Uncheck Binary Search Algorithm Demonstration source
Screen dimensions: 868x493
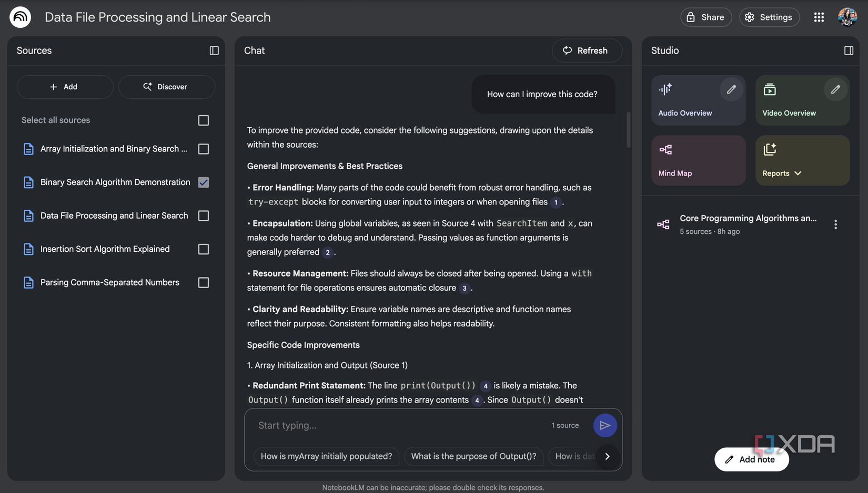[204, 182]
